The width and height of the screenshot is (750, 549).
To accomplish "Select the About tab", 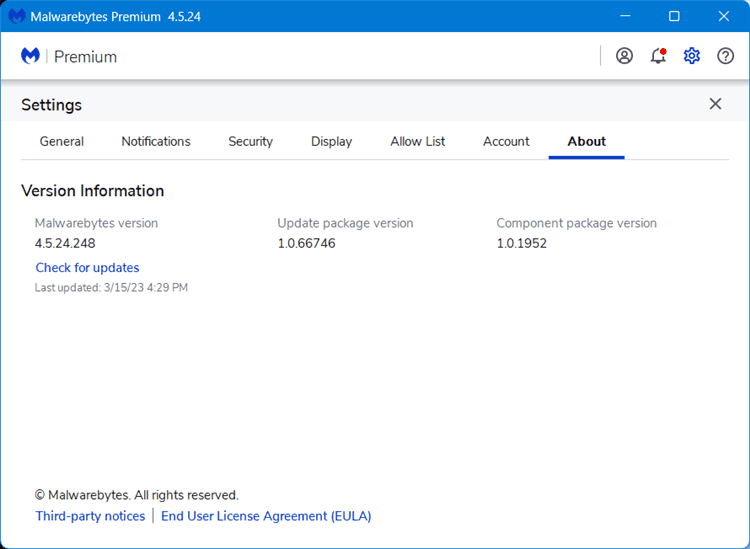I will [586, 141].
